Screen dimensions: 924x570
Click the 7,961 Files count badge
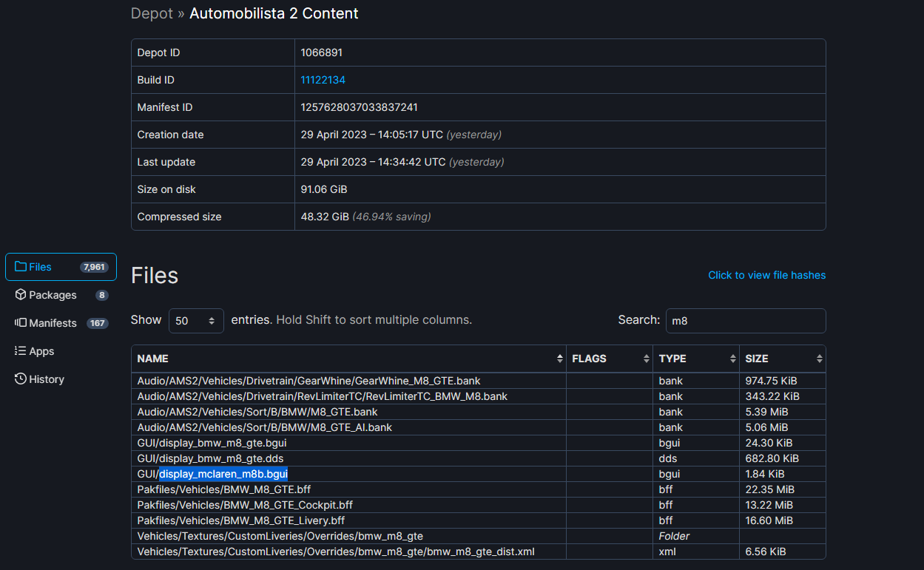coord(94,267)
